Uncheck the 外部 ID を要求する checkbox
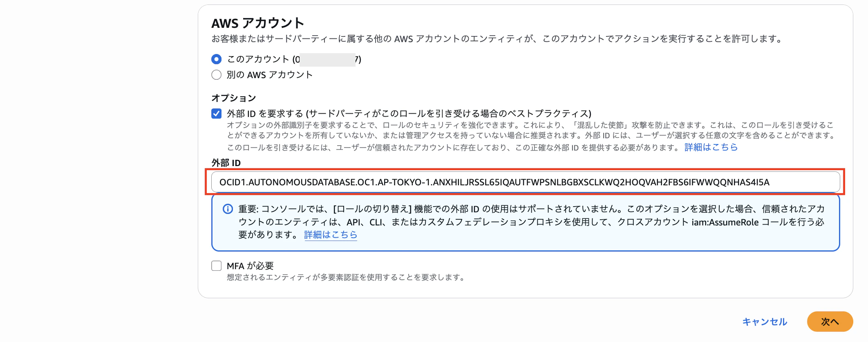This screenshot has width=868, height=342. point(216,114)
